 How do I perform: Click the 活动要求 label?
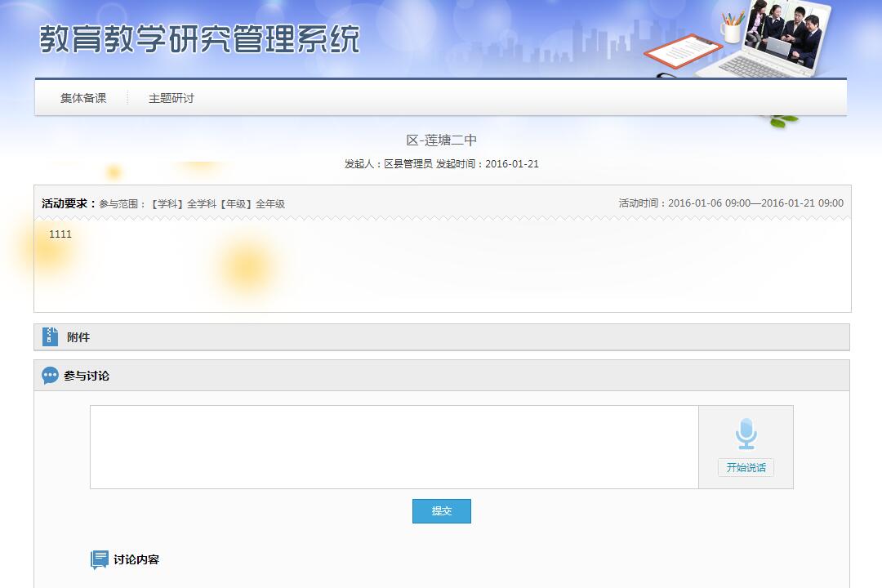click(68, 203)
